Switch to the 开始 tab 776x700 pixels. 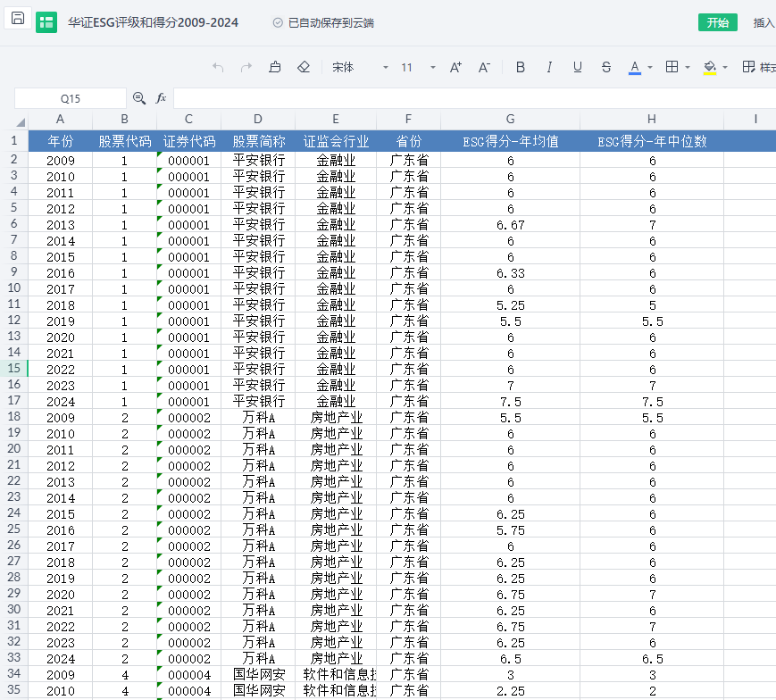[717, 22]
